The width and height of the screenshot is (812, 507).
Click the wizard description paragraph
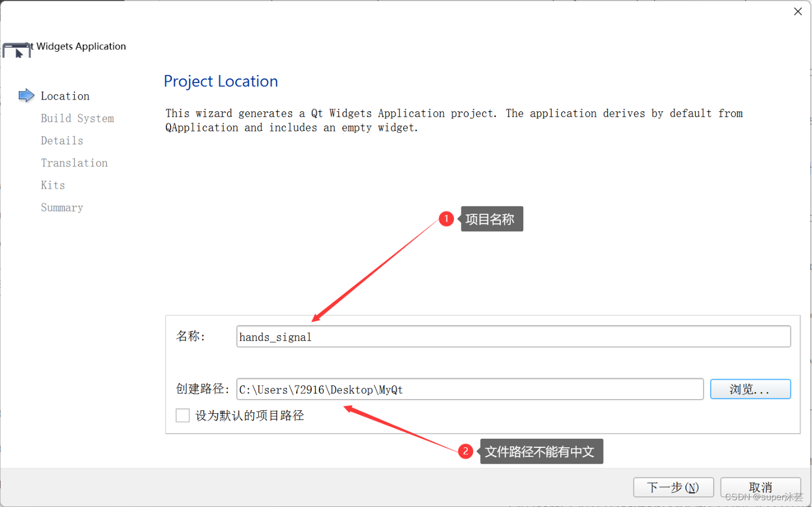click(454, 120)
